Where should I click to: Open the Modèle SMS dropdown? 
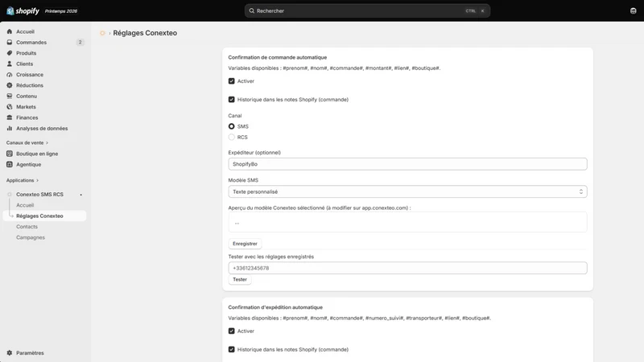pos(407,191)
